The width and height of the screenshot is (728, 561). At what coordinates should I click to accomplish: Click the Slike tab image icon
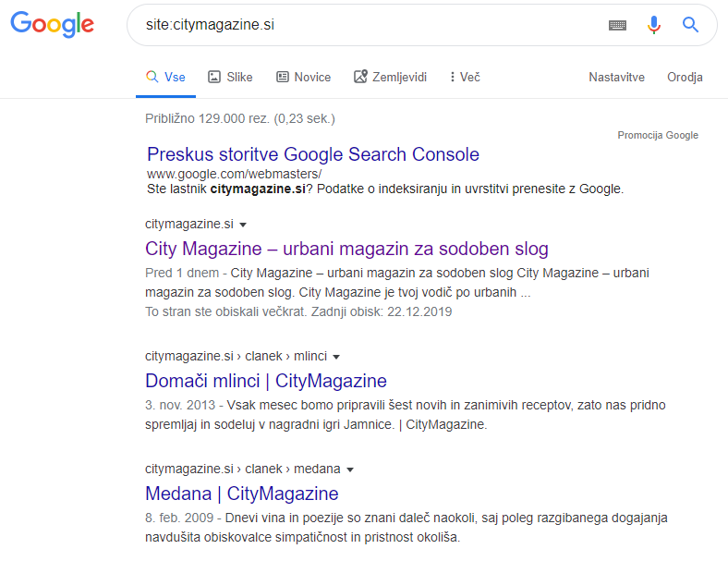coord(214,77)
